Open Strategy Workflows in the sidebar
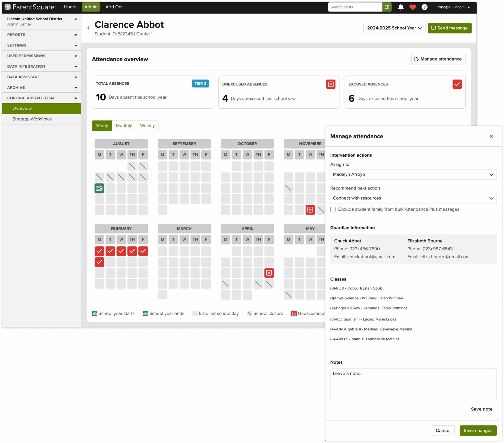 pos(32,119)
